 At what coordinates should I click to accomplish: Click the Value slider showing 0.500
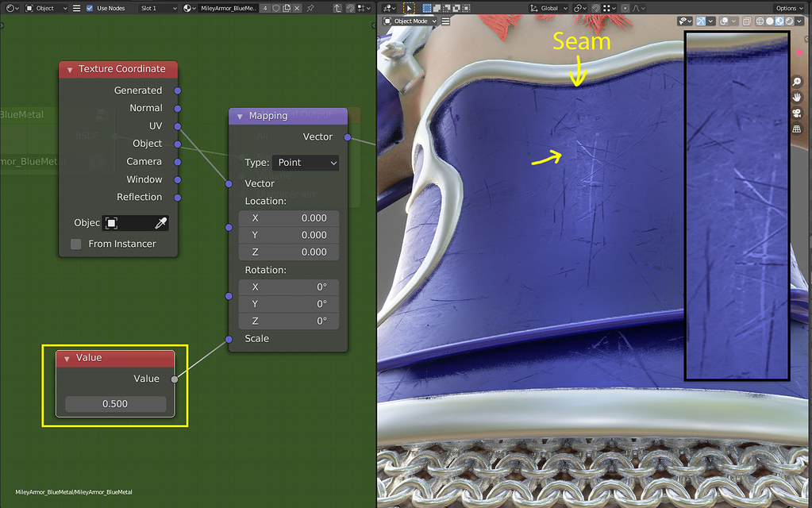(114, 403)
